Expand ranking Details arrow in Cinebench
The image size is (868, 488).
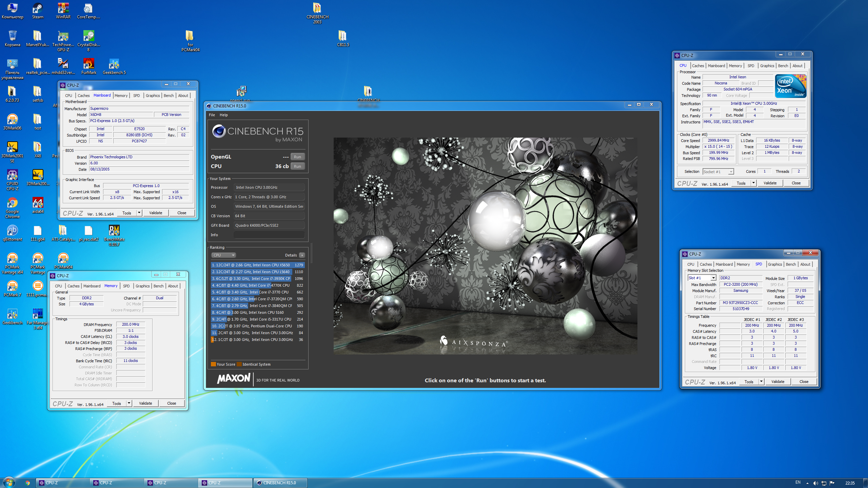click(x=302, y=255)
